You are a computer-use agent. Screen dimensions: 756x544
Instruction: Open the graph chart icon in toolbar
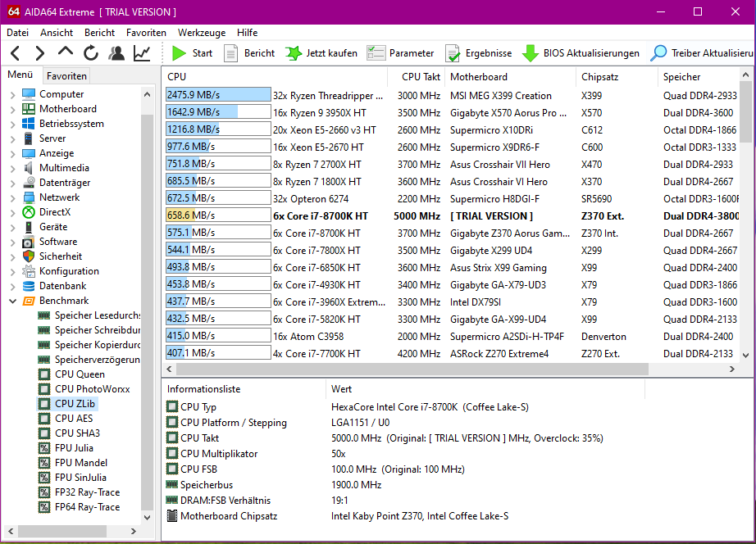[142, 53]
